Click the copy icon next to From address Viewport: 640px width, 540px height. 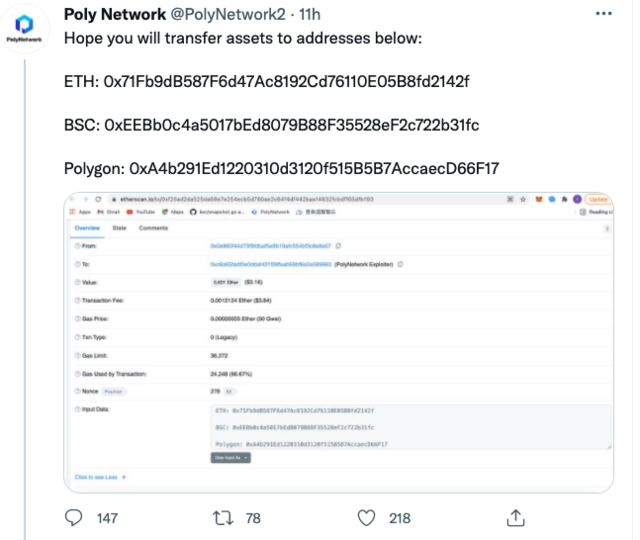[337, 245]
